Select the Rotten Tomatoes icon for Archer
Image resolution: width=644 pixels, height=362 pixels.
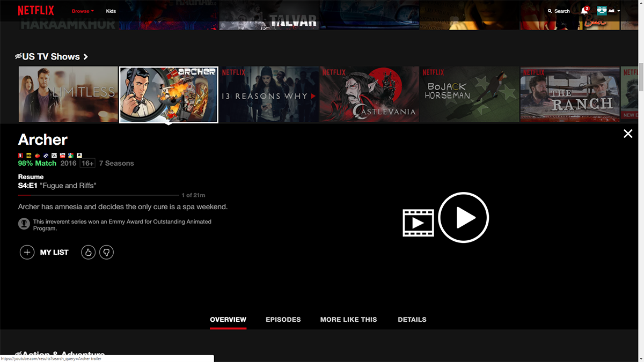point(38,156)
